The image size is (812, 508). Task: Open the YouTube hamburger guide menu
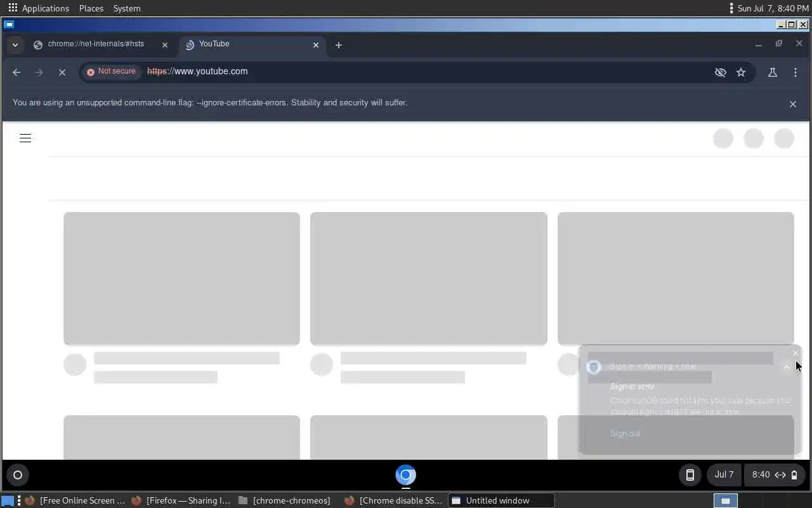25,138
